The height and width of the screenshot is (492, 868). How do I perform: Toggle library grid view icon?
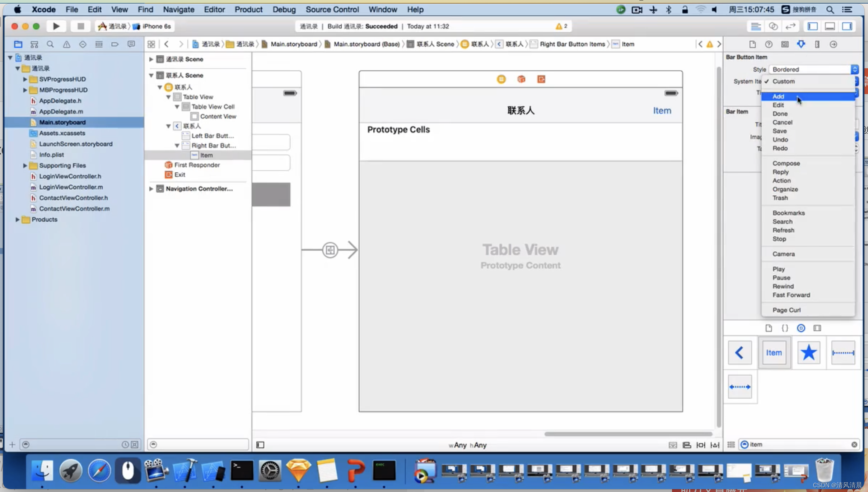[x=731, y=445]
